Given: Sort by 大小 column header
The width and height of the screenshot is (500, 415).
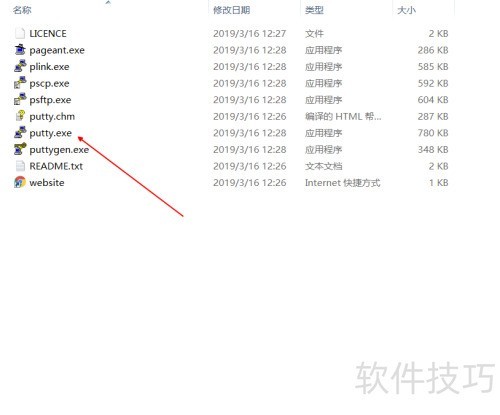Looking at the screenshot, I should point(406,10).
